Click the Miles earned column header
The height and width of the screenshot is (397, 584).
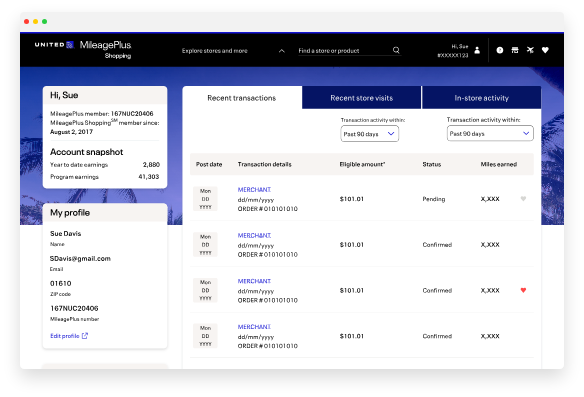pos(499,164)
